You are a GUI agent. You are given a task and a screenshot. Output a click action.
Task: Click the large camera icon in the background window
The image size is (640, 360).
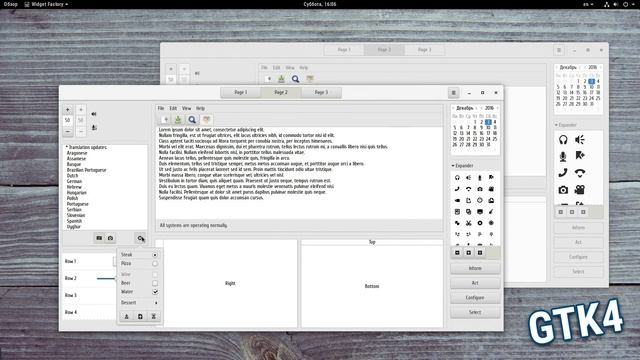(x=563, y=190)
